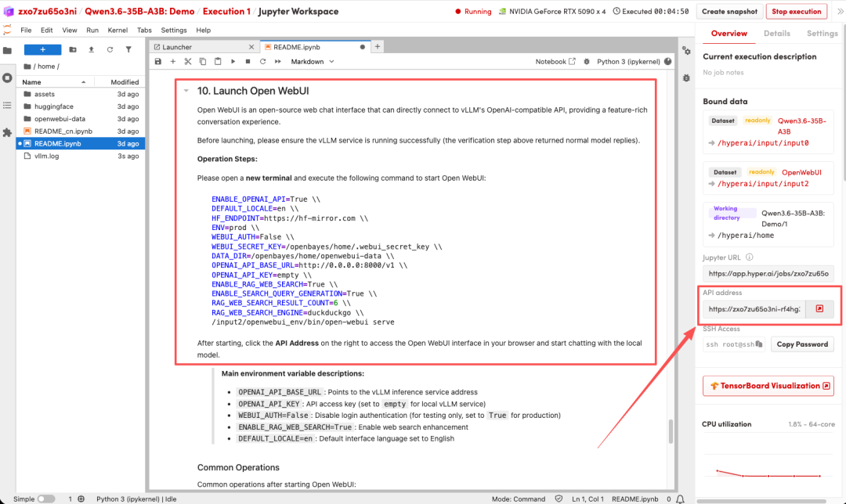Open the property inspector gears icon
Viewport: 846px width, 504px height.
point(686,50)
